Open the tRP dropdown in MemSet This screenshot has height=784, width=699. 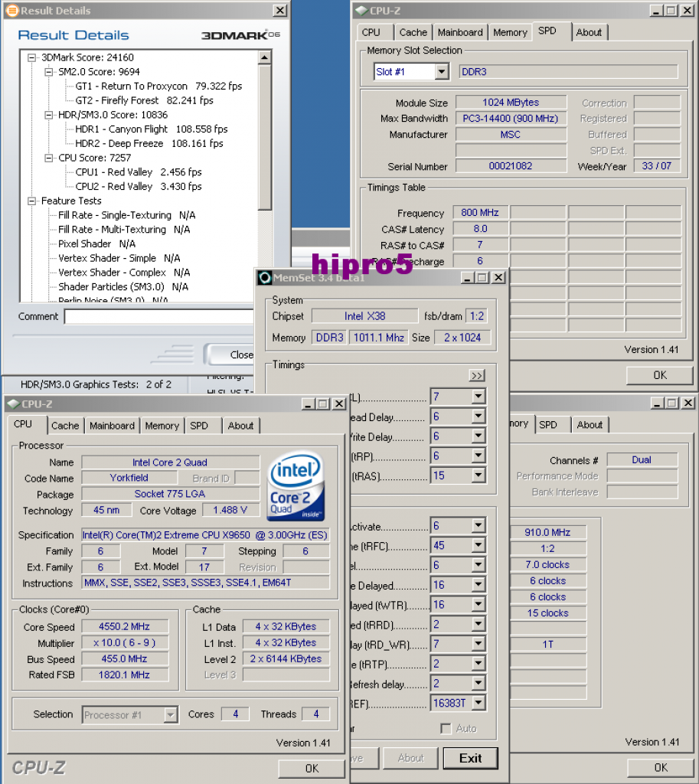click(x=479, y=456)
